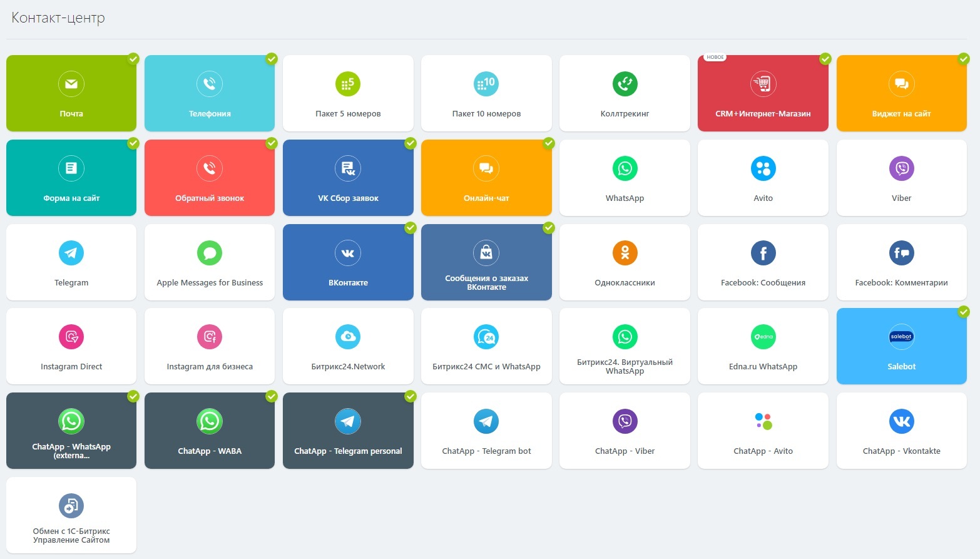
Task: Open ChatApp - Telegram personal tile
Action: click(x=348, y=431)
